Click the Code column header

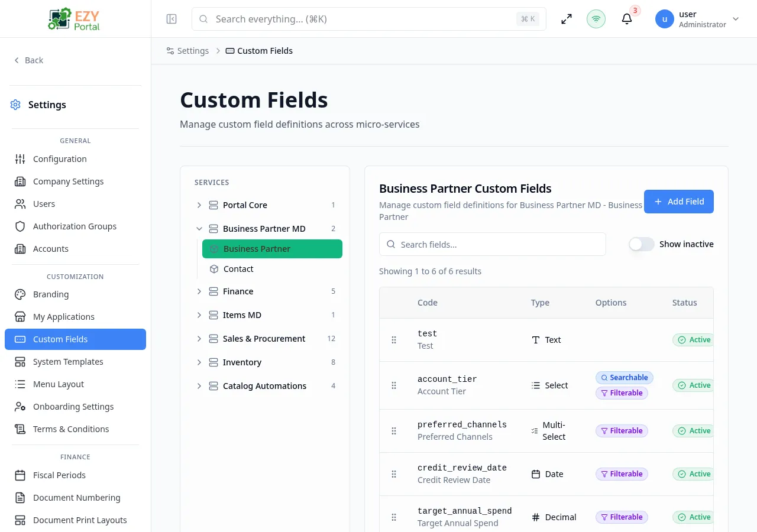point(428,303)
